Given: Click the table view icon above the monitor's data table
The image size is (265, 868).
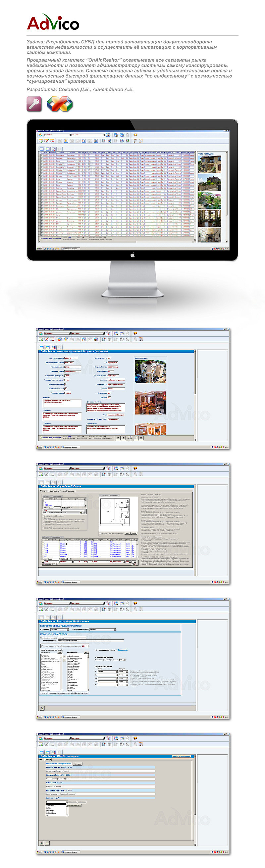Looking at the screenshot, I should pyautogui.click(x=41, y=149).
